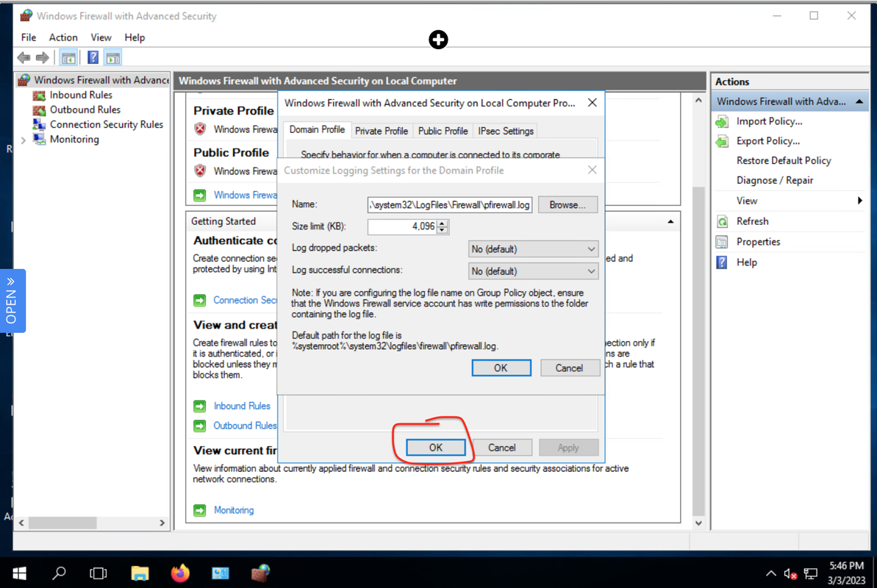Click the Size limit (KB) field
Viewport: 877px width, 588px height.
click(402, 226)
